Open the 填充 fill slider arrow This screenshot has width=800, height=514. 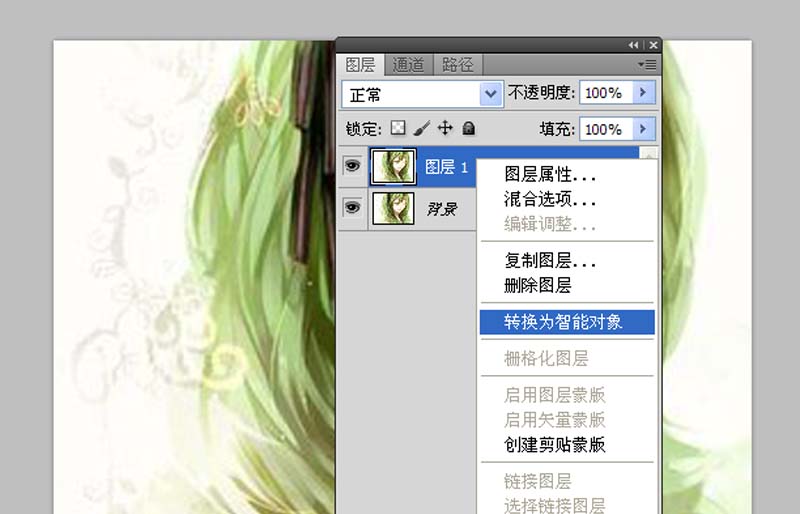643,129
